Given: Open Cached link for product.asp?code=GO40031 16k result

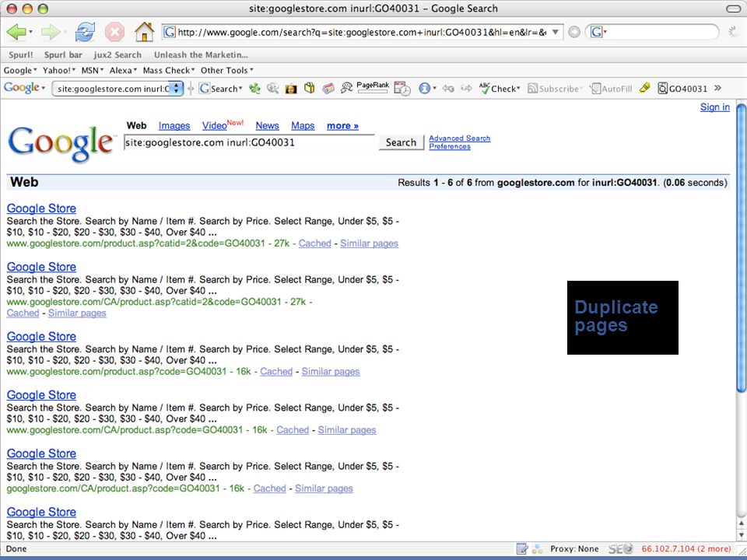Looking at the screenshot, I should coord(275,372).
